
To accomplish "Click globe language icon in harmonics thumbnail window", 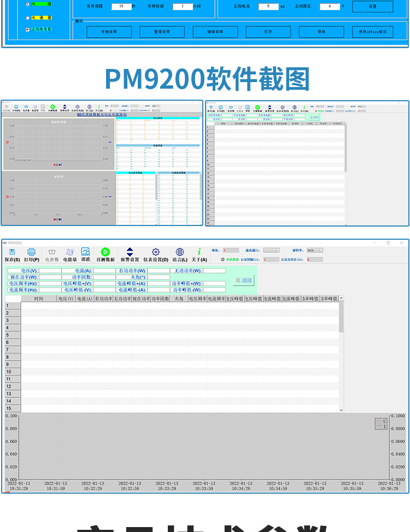I will click(90, 107).
